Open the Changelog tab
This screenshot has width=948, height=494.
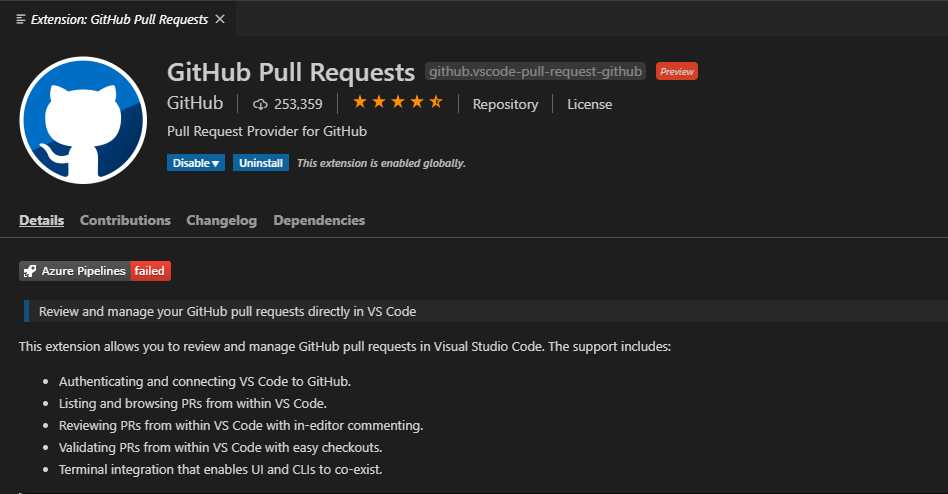tap(221, 220)
